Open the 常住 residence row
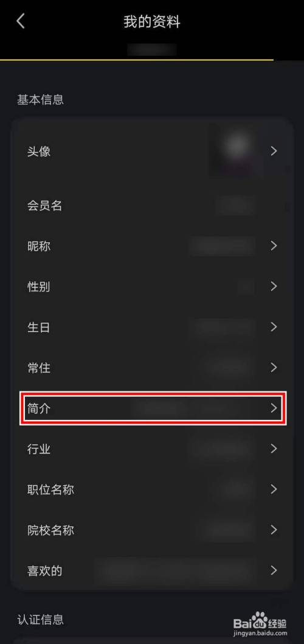Screen dimensions: 304x644 click(152, 368)
